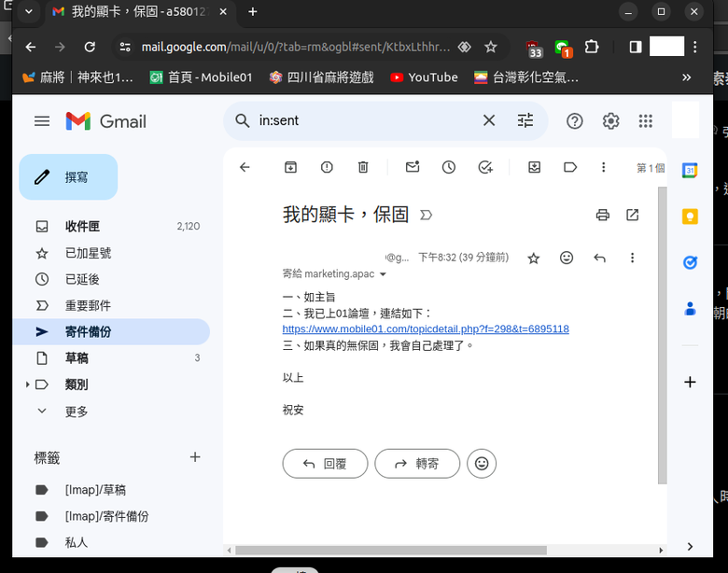Reply using the header arrow icon
Viewport: 728px width, 573px height.
tap(599, 258)
